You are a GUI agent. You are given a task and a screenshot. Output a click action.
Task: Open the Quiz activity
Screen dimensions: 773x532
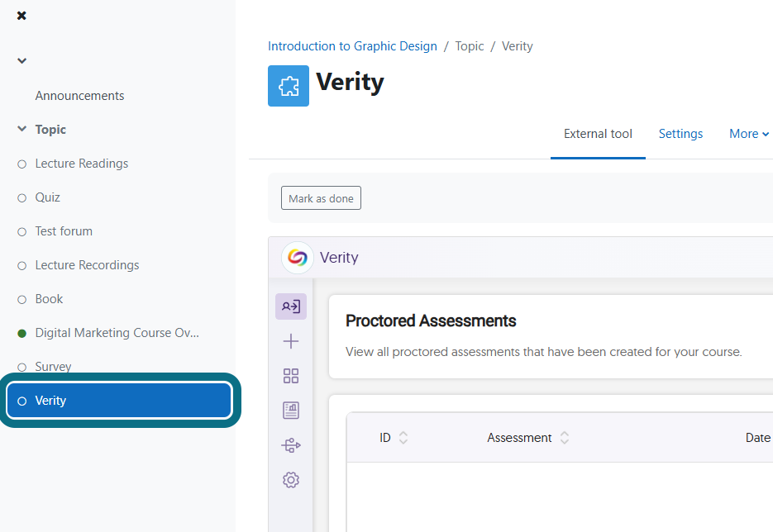47,197
